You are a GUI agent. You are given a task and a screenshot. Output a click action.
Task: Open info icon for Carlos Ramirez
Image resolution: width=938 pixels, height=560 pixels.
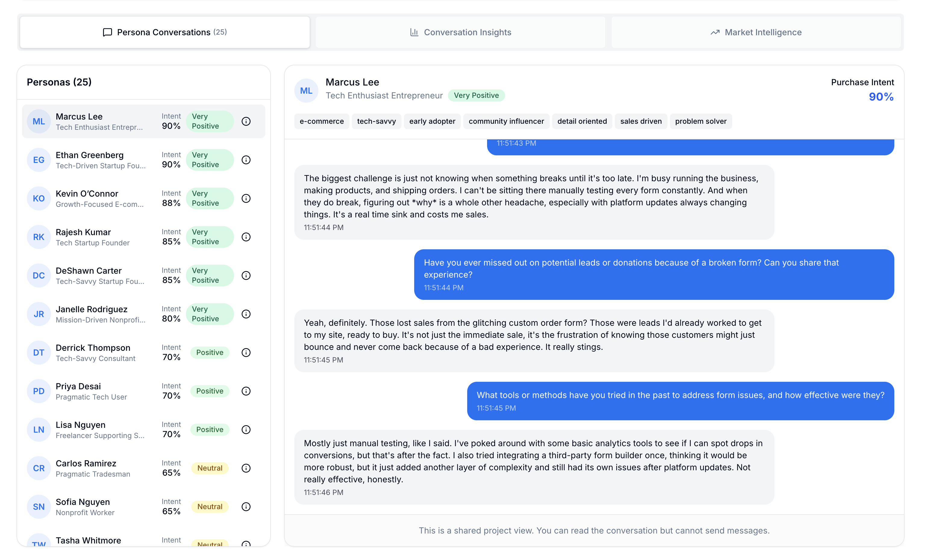[246, 468]
